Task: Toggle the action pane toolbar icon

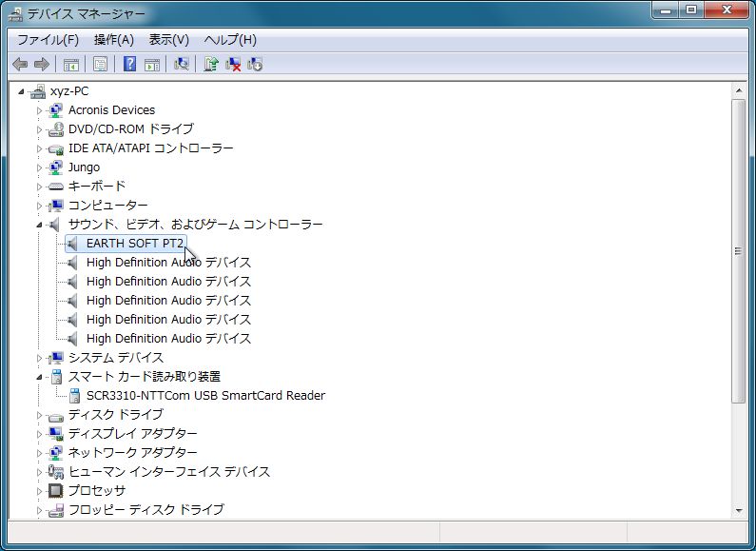Action: point(152,64)
